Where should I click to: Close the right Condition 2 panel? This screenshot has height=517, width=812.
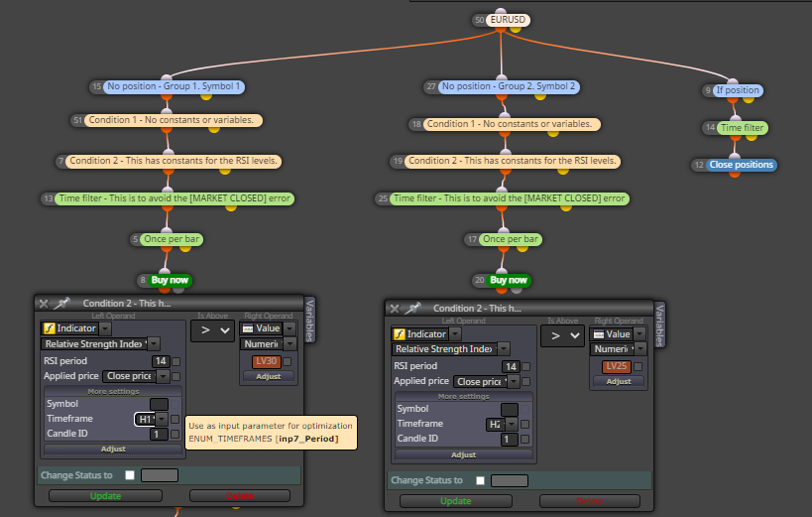[395, 309]
